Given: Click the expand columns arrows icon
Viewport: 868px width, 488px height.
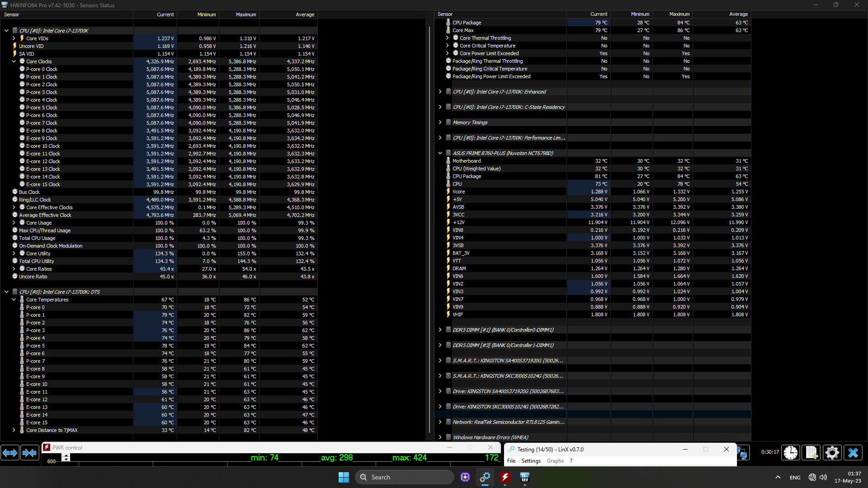Looking at the screenshot, I should point(10,452).
